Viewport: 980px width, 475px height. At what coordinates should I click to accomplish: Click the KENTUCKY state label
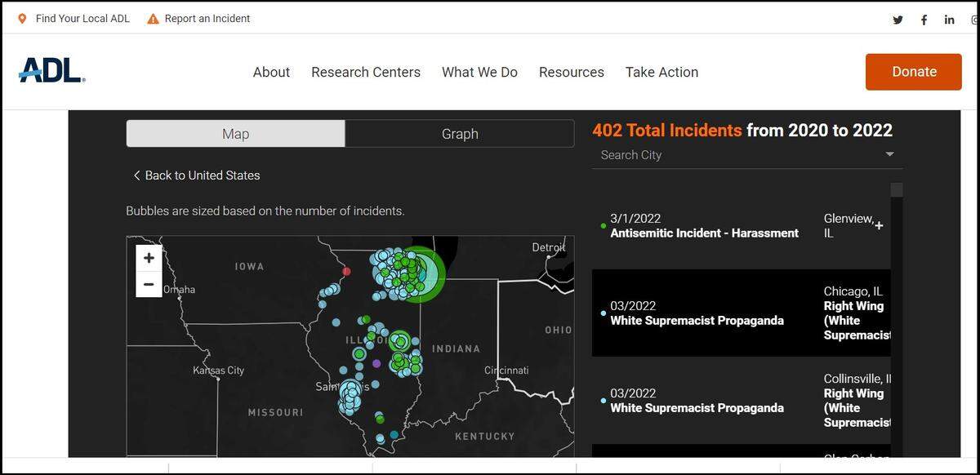click(x=485, y=437)
